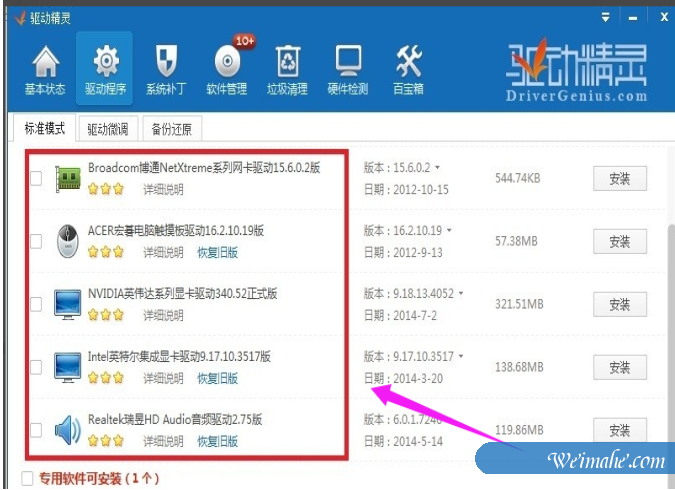Click 恢复旧版 for ACER touchpad driver

(217, 252)
